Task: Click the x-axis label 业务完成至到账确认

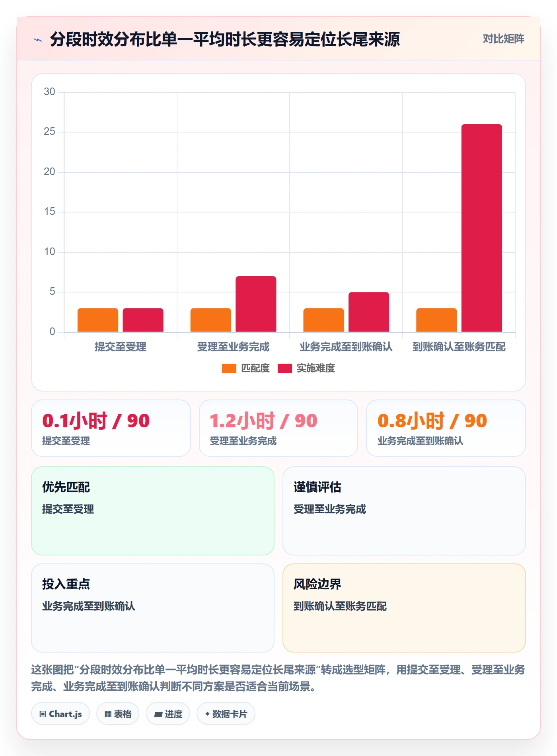Action: [x=346, y=347]
